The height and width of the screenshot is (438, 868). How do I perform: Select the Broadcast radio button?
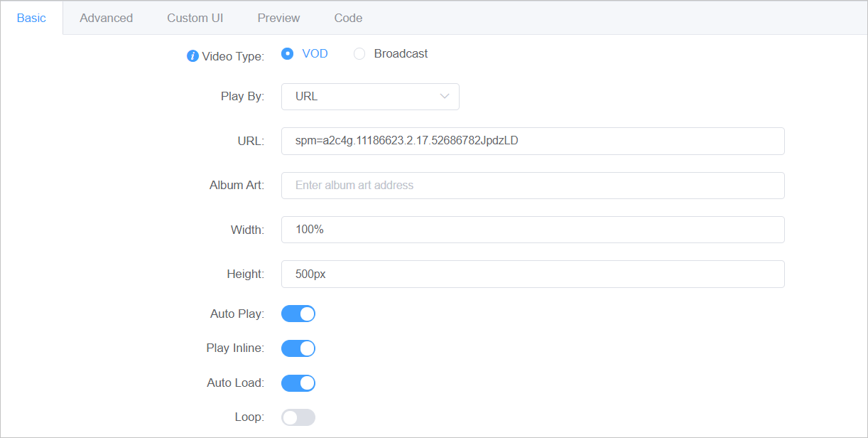pyautogui.click(x=359, y=54)
